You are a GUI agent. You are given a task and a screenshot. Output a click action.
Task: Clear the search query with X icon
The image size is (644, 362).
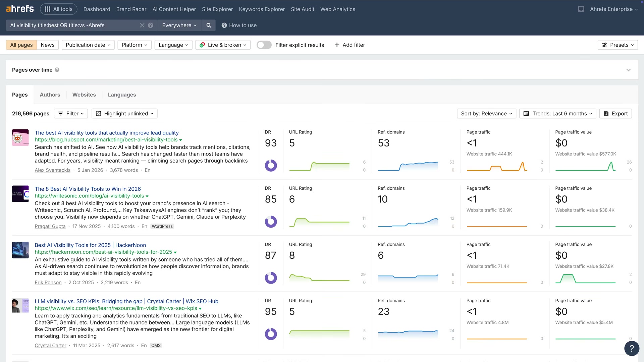coord(142,25)
